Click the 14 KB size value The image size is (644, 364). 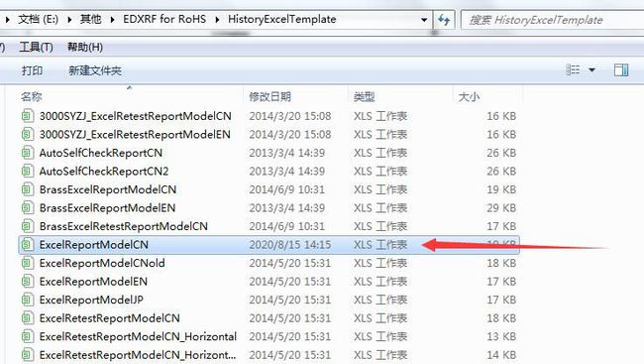coord(501,355)
